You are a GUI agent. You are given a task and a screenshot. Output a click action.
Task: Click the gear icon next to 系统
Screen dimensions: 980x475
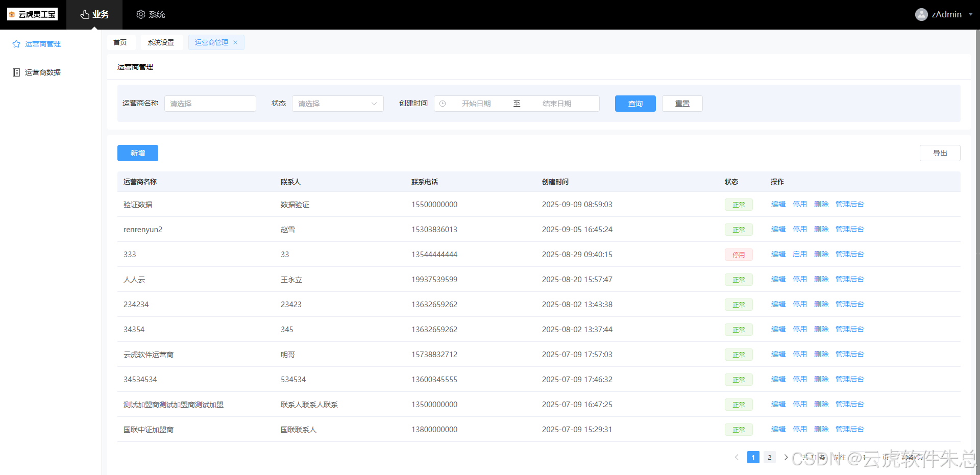[141, 14]
